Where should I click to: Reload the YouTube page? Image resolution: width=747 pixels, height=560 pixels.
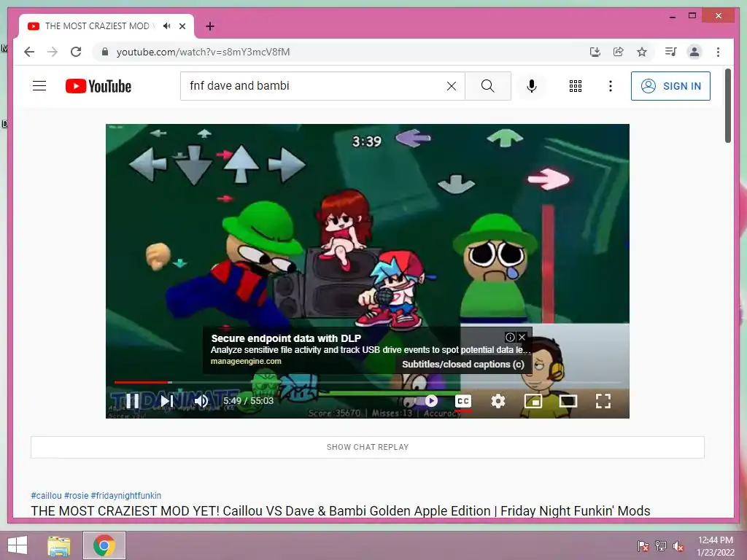(x=76, y=52)
